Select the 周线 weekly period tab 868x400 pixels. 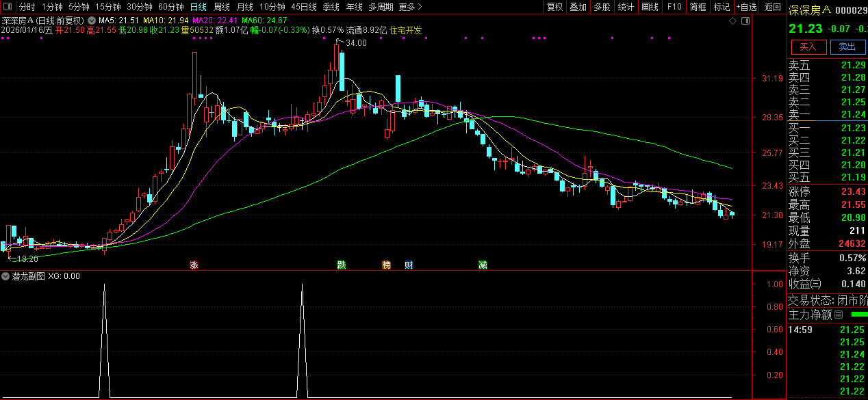[222, 7]
